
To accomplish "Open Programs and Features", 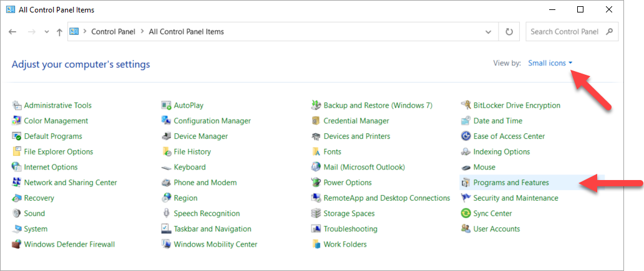I will point(510,183).
